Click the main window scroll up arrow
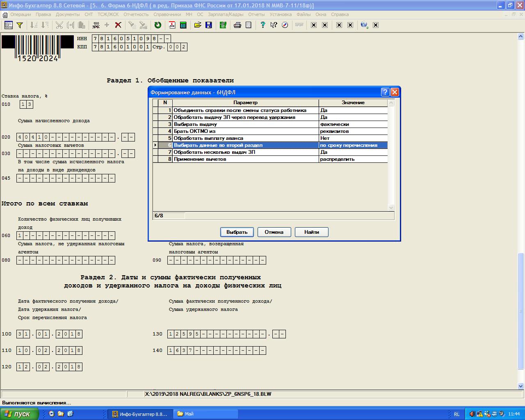The image size is (525, 420). [521, 37]
